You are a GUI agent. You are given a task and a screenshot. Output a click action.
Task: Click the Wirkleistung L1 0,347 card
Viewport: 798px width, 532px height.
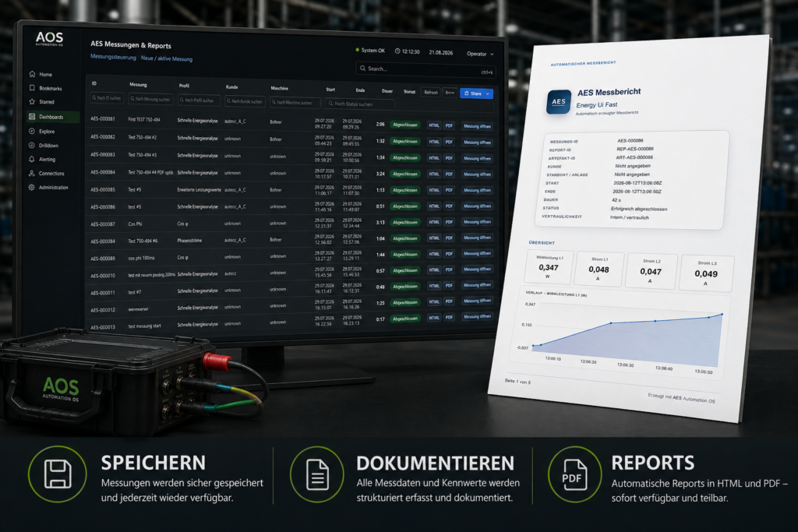tap(548, 266)
